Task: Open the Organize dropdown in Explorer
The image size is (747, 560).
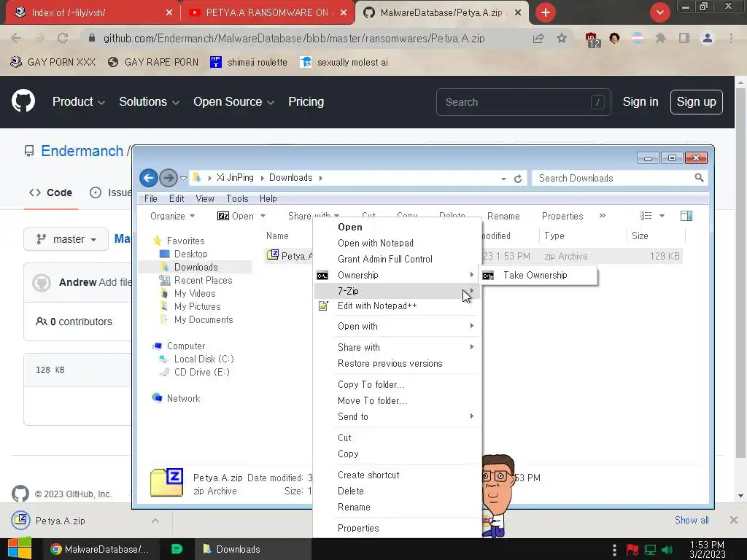Action: coord(172,216)
